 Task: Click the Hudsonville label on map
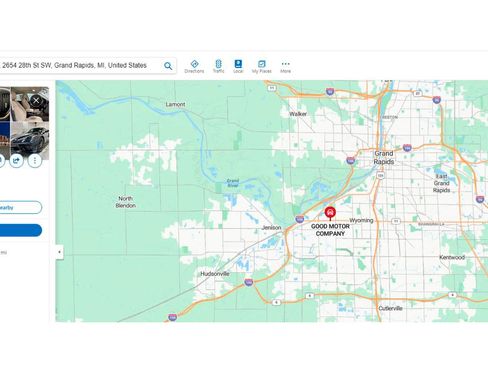(x=215, y=274)
